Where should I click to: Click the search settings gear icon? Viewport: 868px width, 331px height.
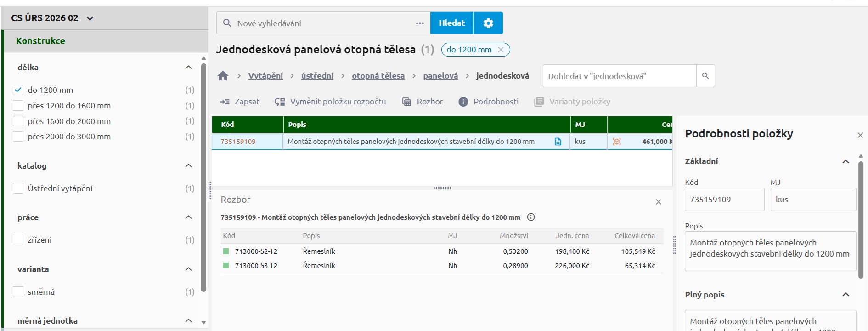[488, 23]
